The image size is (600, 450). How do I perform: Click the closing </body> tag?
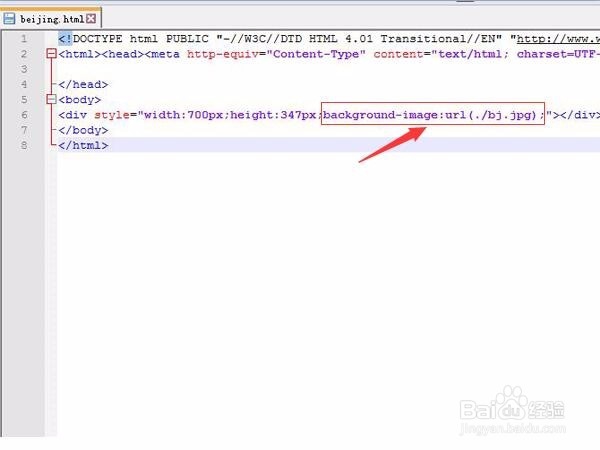83,130
